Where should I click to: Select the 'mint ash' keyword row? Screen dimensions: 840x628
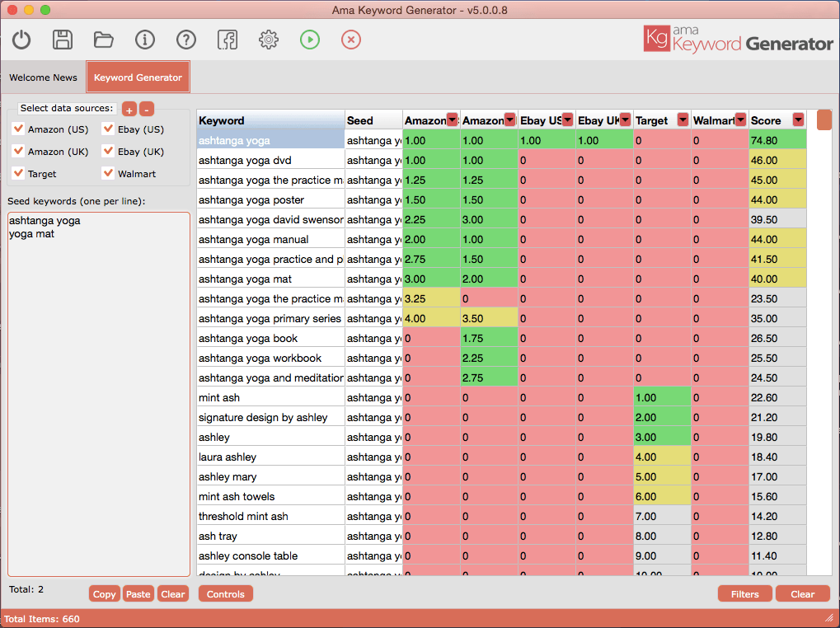coord(270,398)
